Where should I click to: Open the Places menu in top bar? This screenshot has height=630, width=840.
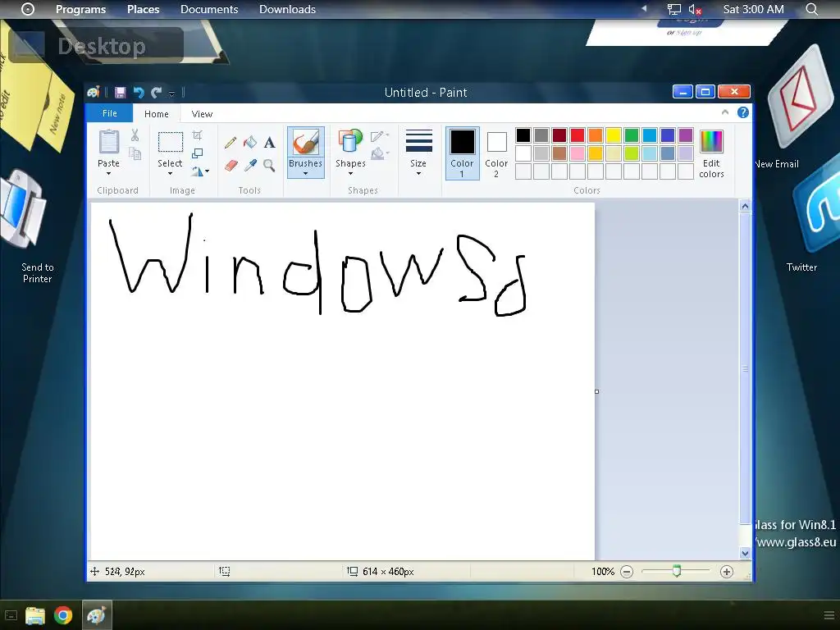(x=143, y=9)
